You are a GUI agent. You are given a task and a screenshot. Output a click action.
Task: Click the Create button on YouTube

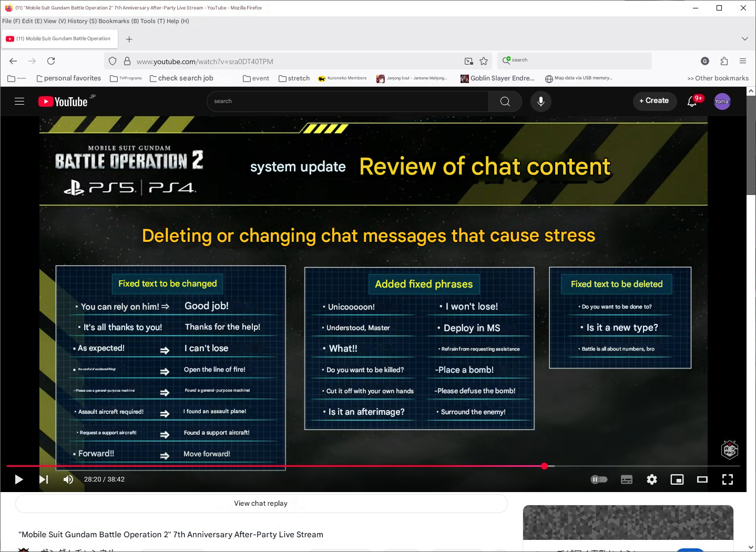654,101
